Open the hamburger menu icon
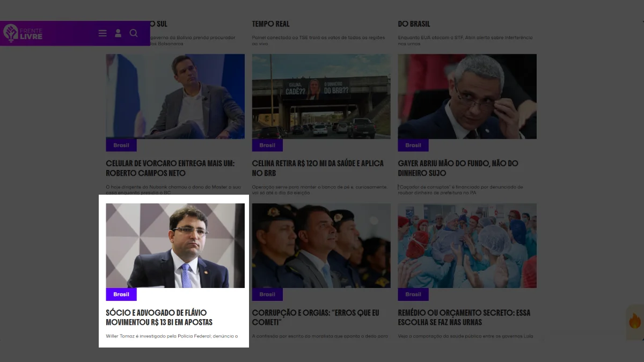Viewport: 644px width, 362px height. pos(103,33)
